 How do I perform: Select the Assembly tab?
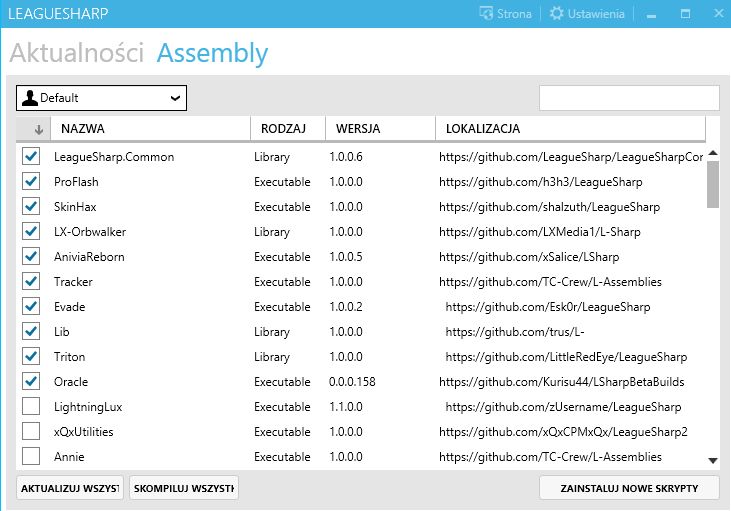click(213, 54)
